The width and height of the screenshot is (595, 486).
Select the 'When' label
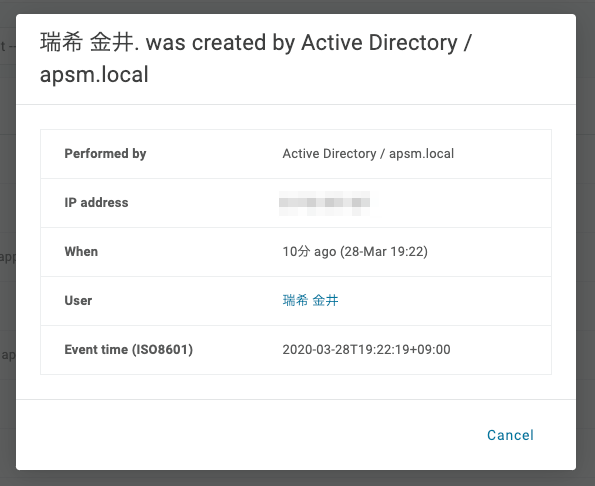[81, 252]
